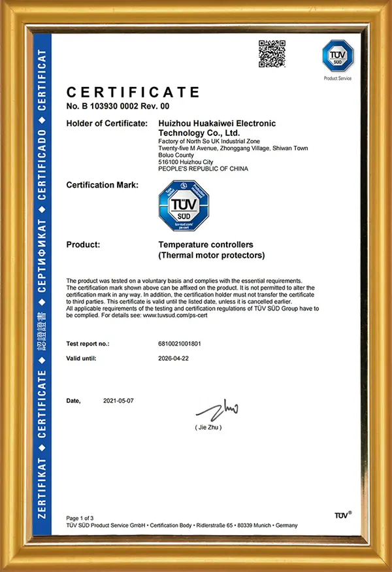Click the 'Date,' label
Viewport: 392px width, 572px height.
click(x=74, y=401)
